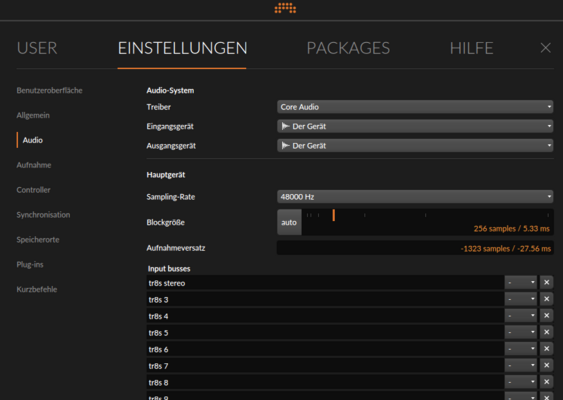563x400 pixels.
Task: Toggle the auto block size button
Action: 289,222
